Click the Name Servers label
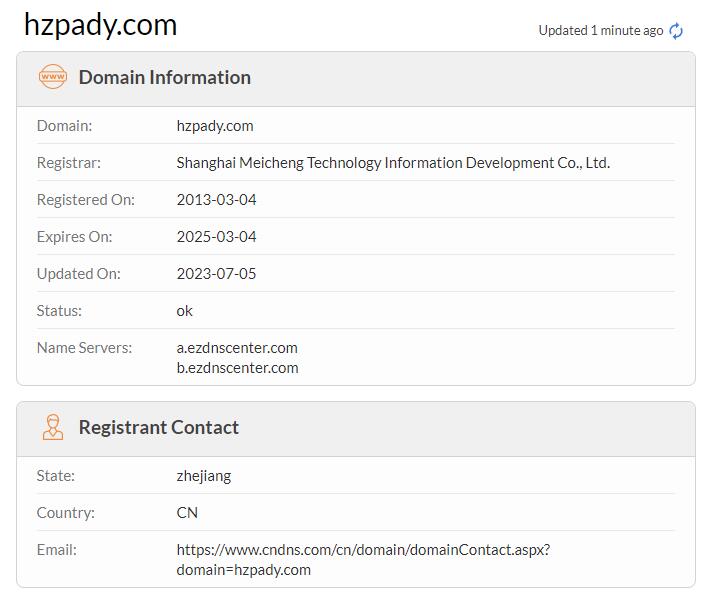 84,348
